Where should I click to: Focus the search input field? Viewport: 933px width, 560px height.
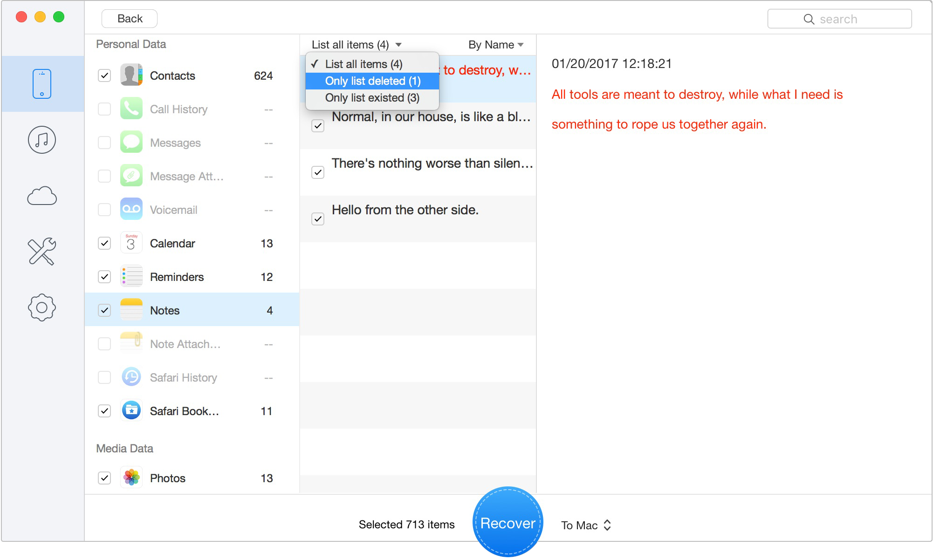tap(839, 19)
